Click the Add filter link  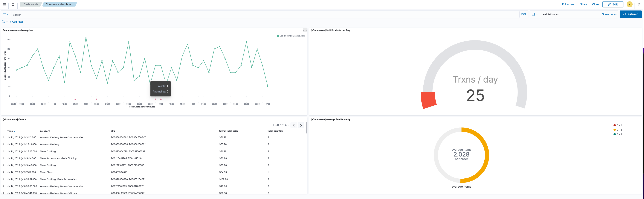click(16, 22)
